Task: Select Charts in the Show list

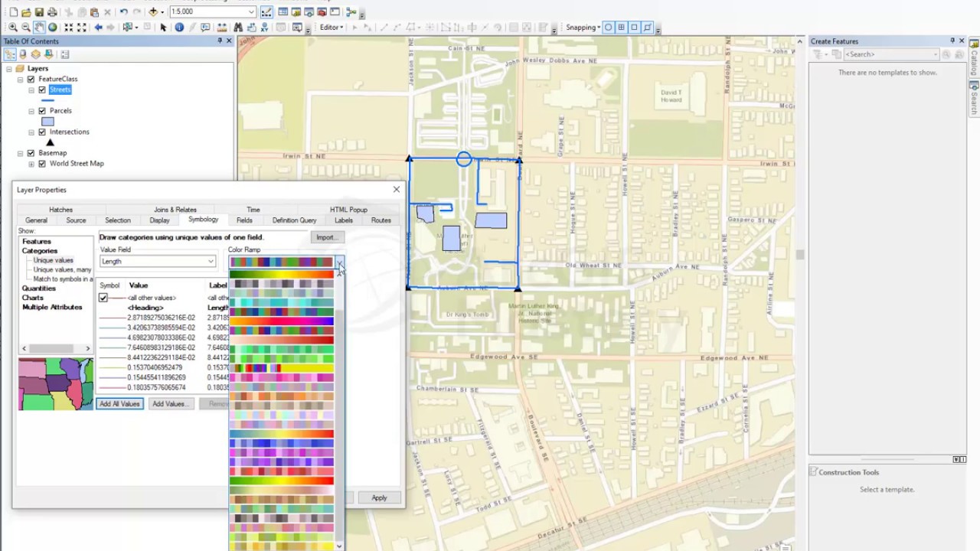Action: pyautogui.click(x=32, y=298)
